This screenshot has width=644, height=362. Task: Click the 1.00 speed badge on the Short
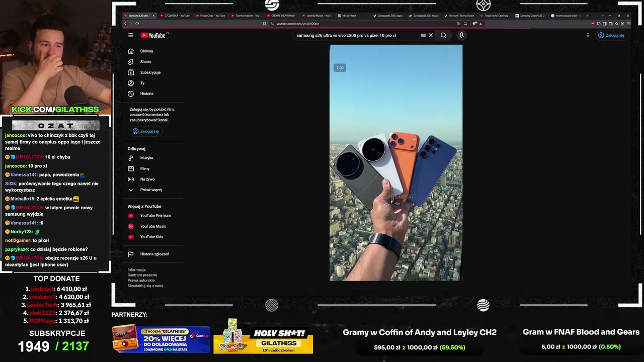tap(340, 68)
